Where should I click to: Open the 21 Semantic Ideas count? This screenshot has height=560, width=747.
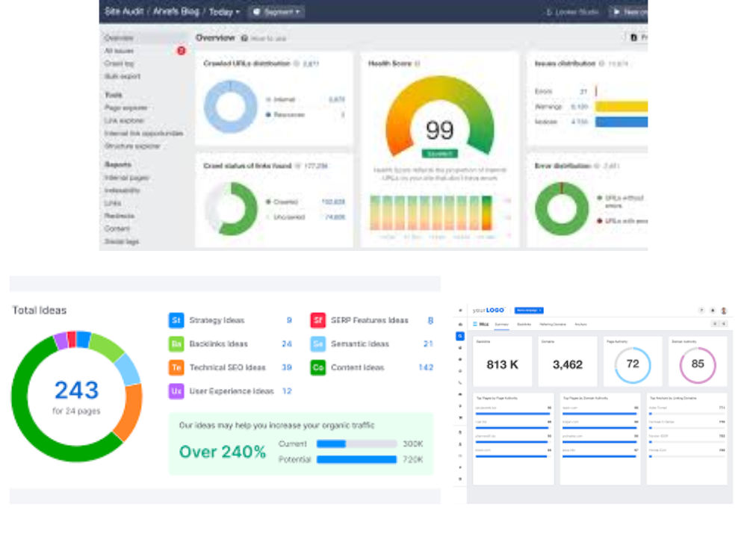pos(428,343)
